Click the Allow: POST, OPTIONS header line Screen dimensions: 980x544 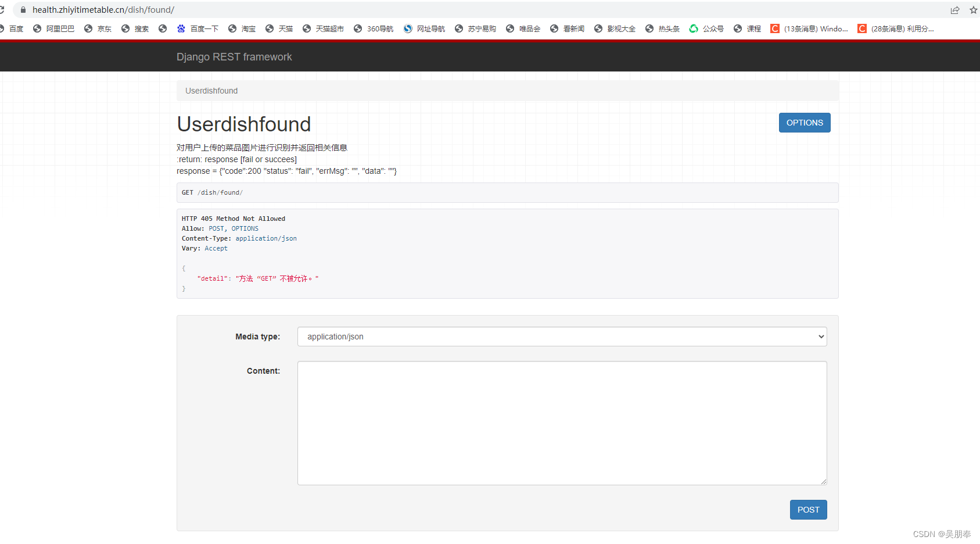220,228
